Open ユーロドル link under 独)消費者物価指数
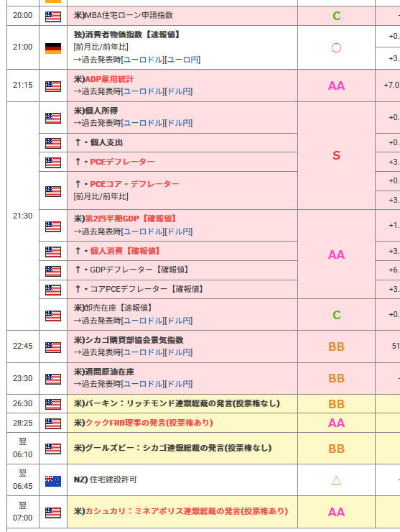400x532 pixels. (x=144, y=60)
